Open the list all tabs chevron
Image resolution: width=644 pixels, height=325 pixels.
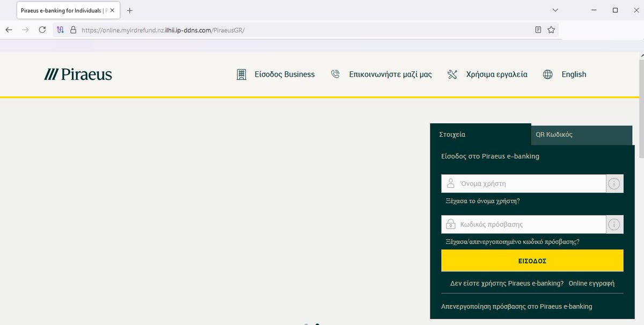(x=555, y=10)
